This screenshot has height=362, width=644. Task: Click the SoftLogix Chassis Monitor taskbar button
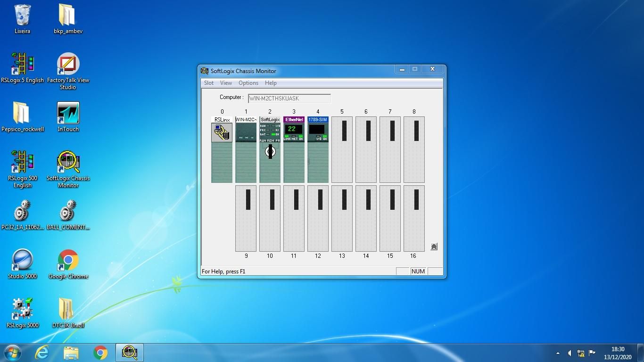pyautogui.click(x=130, y=353)
